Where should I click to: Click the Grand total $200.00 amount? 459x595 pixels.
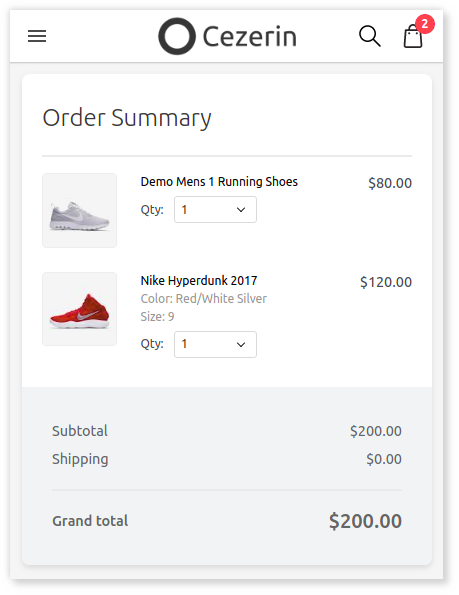click(365, 521)
